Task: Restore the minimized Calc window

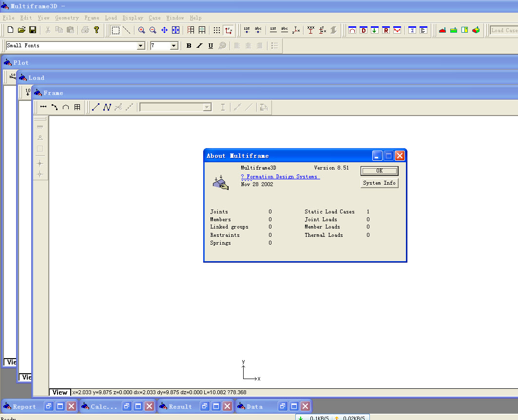Action: click(127, 406)
